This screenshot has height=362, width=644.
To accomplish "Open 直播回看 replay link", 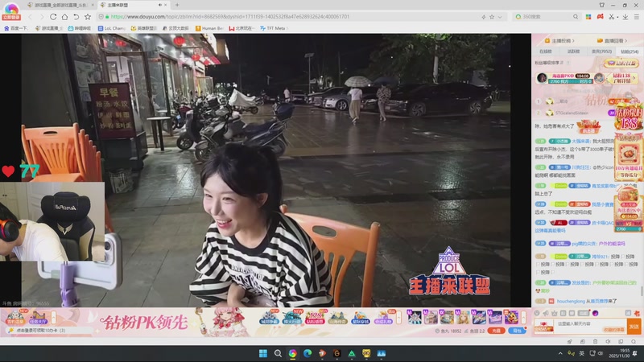I will pos(612,41).
